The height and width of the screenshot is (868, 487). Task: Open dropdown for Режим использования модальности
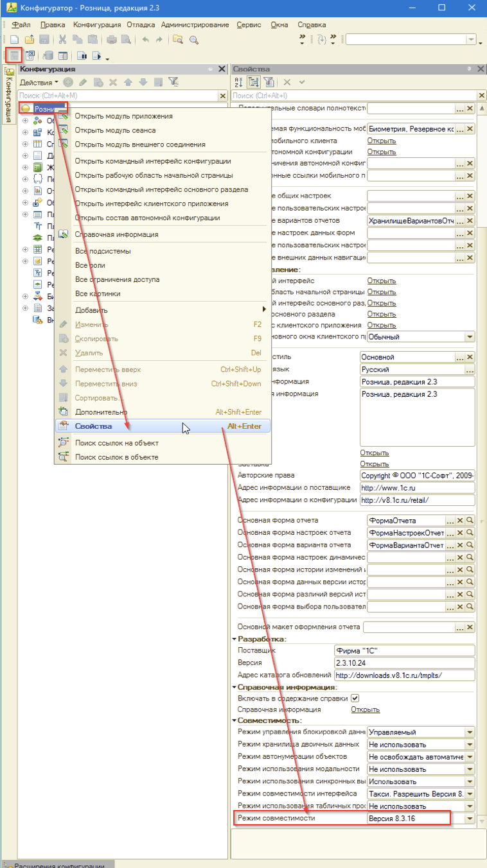(470, 769)
